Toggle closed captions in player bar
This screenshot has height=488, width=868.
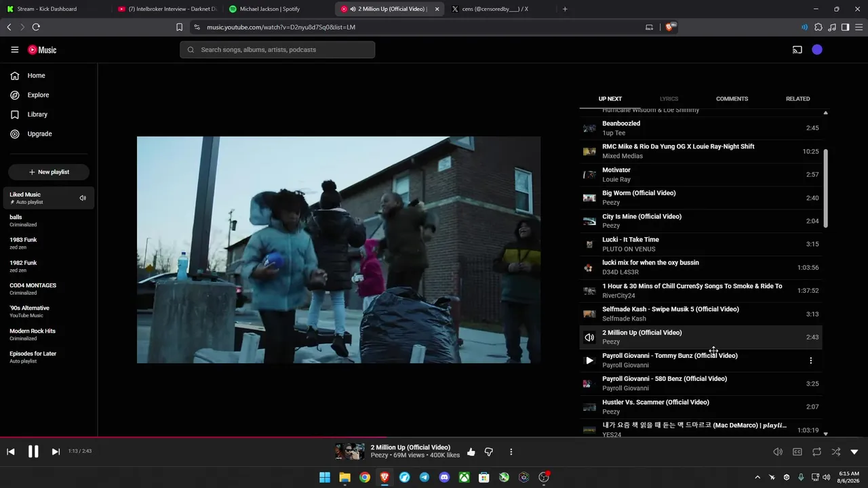(x=797, y=452)
